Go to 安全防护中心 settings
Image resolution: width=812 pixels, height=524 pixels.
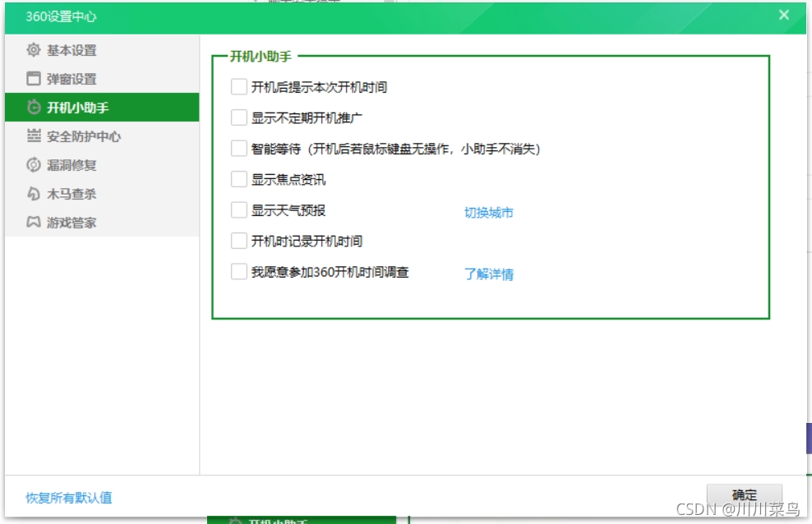click(102, 136)
